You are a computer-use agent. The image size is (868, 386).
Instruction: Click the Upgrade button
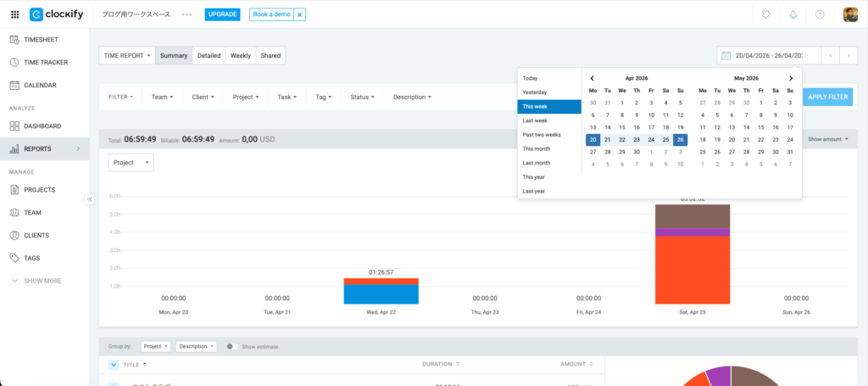click(222, 14)
